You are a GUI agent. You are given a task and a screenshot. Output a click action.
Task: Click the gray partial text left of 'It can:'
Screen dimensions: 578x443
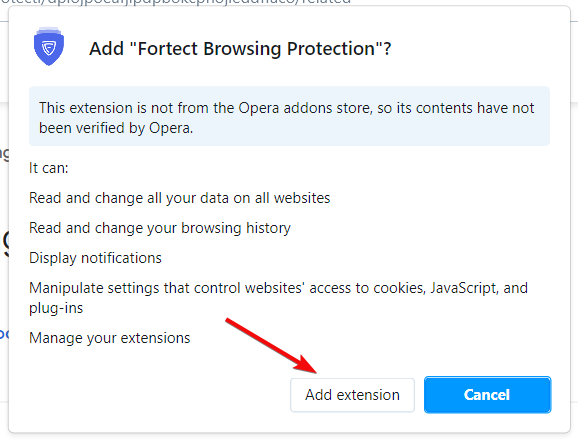[x=4, y=154]
